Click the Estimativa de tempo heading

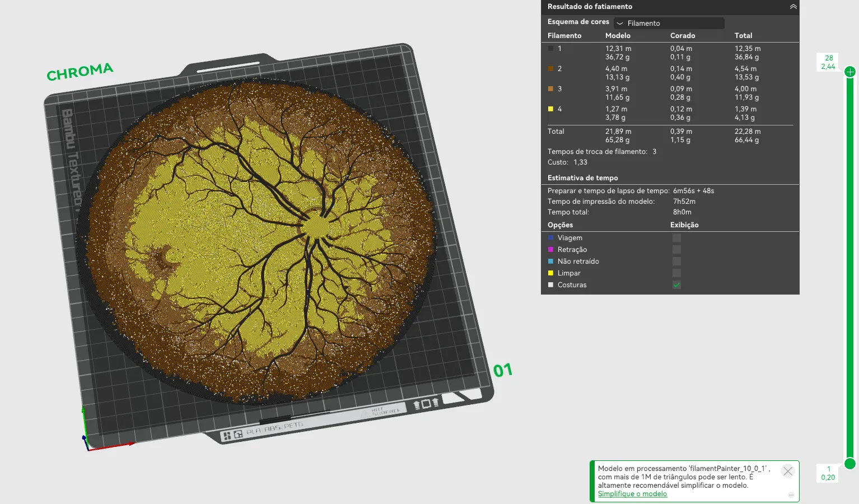(583, 178)
